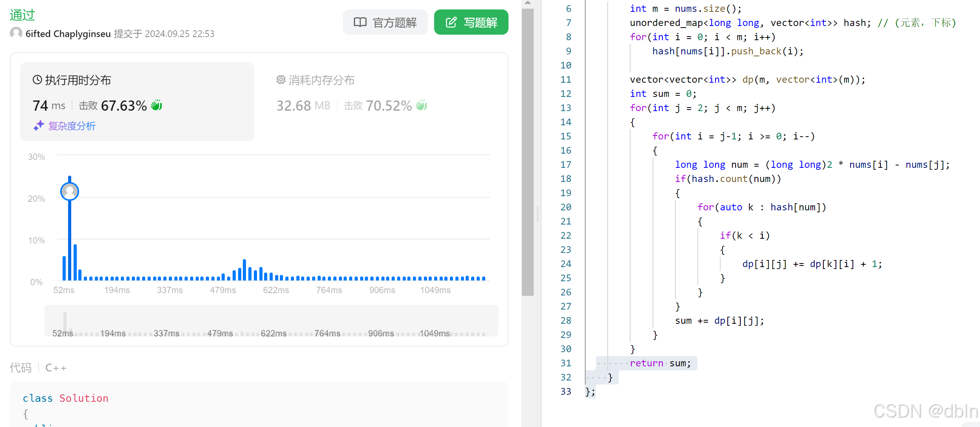Click the clapping hands icon beside 67.63%
This screenshot has height=427, width=980.
point(157,105)
